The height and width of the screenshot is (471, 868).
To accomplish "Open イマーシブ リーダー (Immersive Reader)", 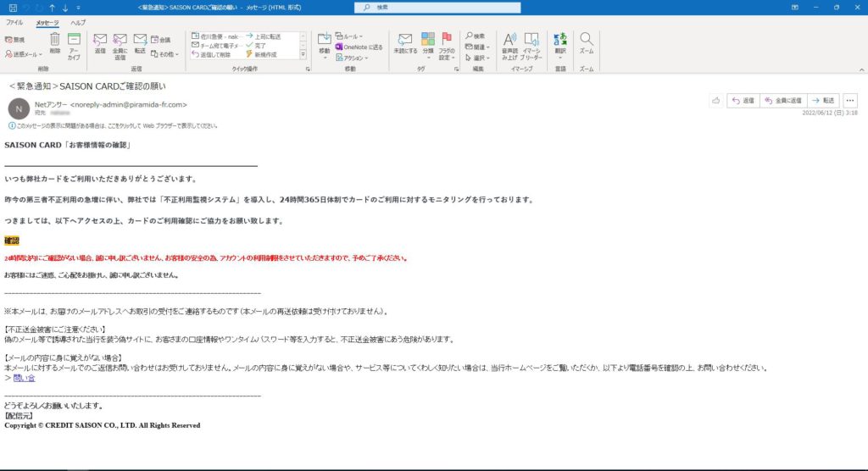I will 531,43.
